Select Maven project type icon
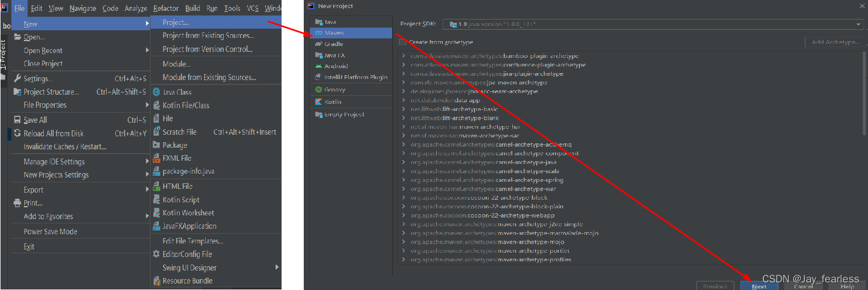Image resolution: width=868 pixels, height=290 pixels. point(319,33)
